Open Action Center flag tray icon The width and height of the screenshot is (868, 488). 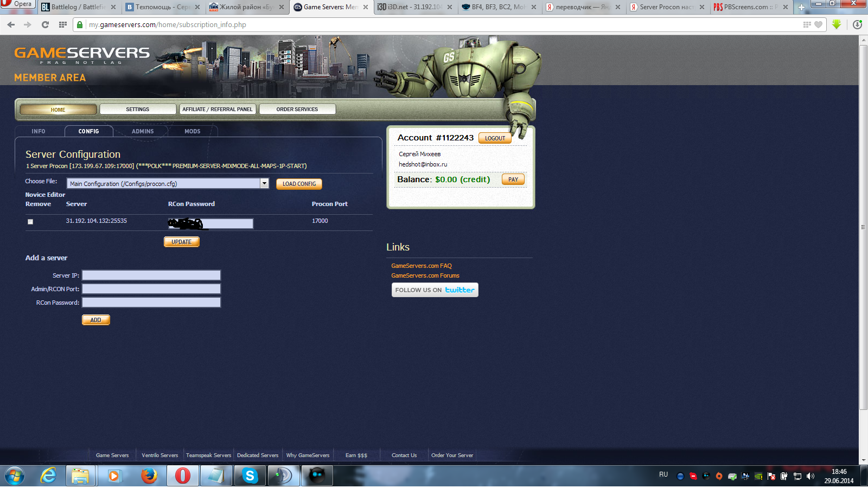tap(771, 476)
